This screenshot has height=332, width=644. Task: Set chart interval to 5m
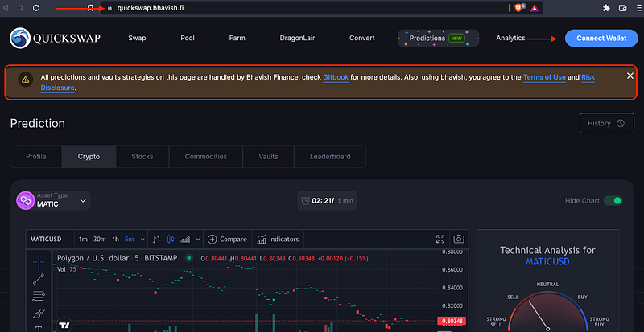coord(130,240)
